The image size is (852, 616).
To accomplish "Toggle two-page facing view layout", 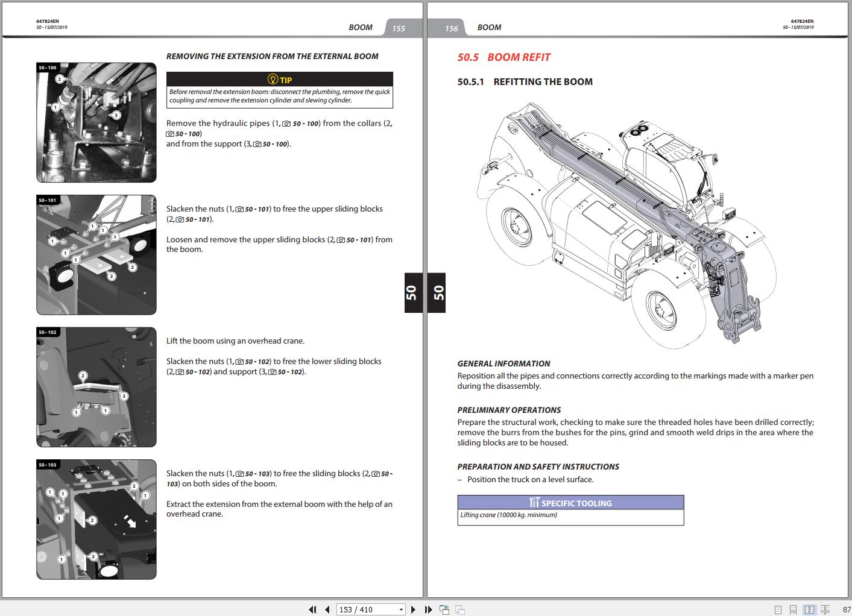I will pyautogui.click(x=809, y=609).
